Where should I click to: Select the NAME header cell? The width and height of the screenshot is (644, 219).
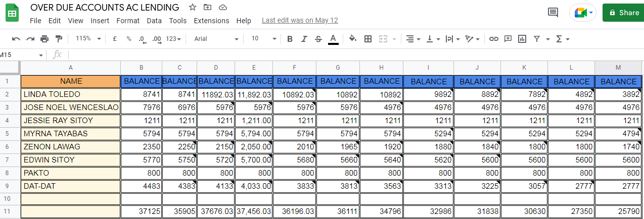pos(71,81)
